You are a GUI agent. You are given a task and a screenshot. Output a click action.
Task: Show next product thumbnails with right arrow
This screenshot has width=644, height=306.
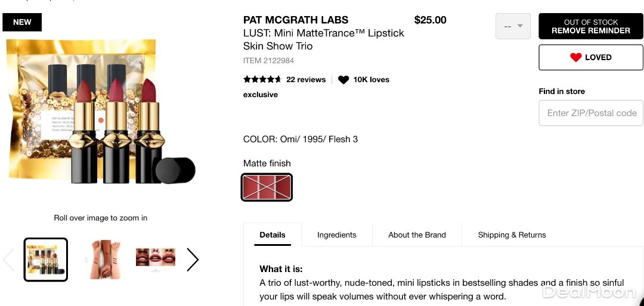click(x=193, y=260)
